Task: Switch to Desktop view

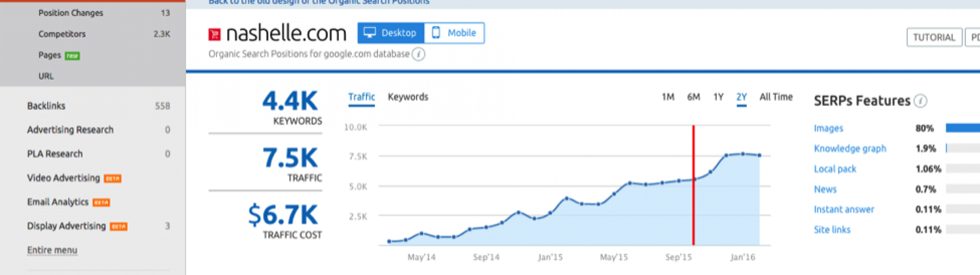Action: [x=391, y=33]
